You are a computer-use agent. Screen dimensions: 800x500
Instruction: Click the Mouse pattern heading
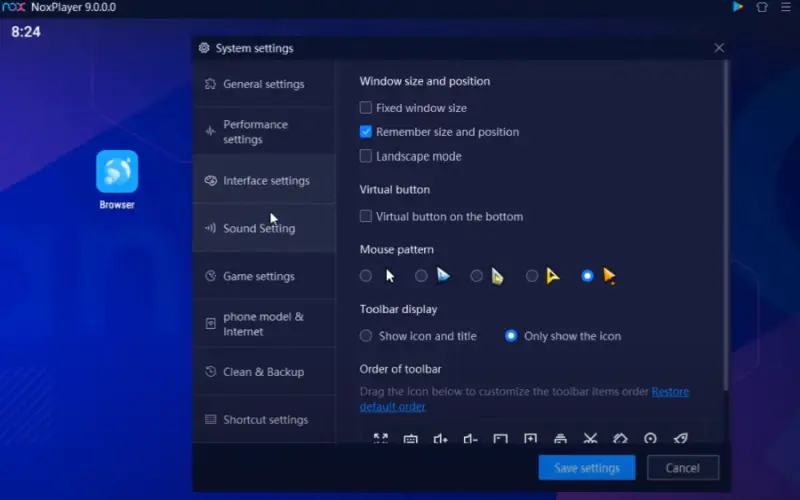[396, 249]
